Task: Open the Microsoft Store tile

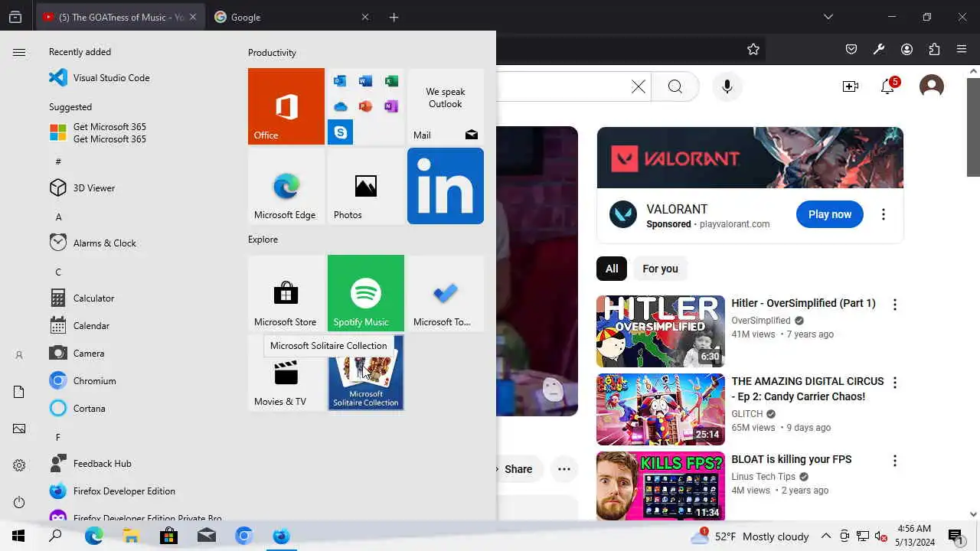Action: click(x=286, y=293)
